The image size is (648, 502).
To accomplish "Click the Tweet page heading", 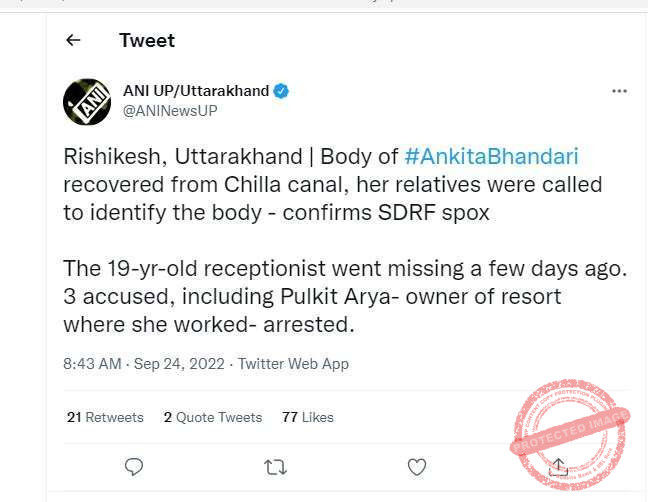I will pos(147,40).
